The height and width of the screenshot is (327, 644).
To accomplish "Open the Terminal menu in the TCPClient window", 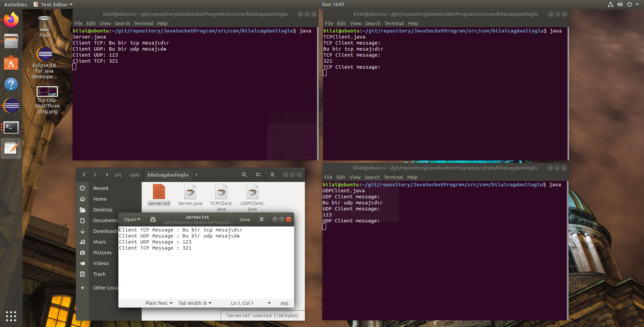I will [394, 23].
